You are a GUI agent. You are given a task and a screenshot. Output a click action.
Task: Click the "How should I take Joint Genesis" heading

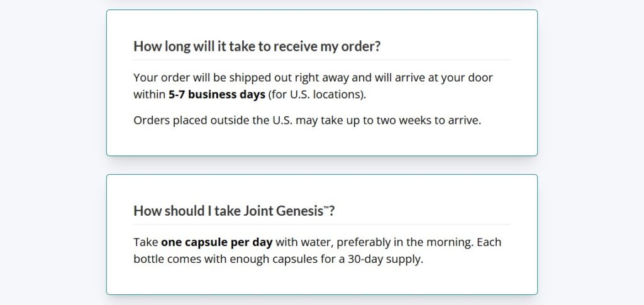[x=233, y=211]
